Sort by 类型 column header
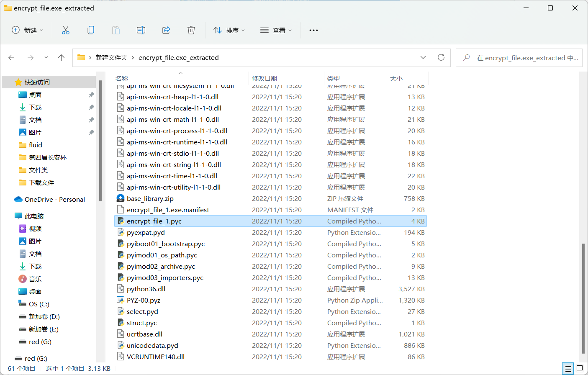Screen dimensions: 588x375 click(x=334, y=78)
